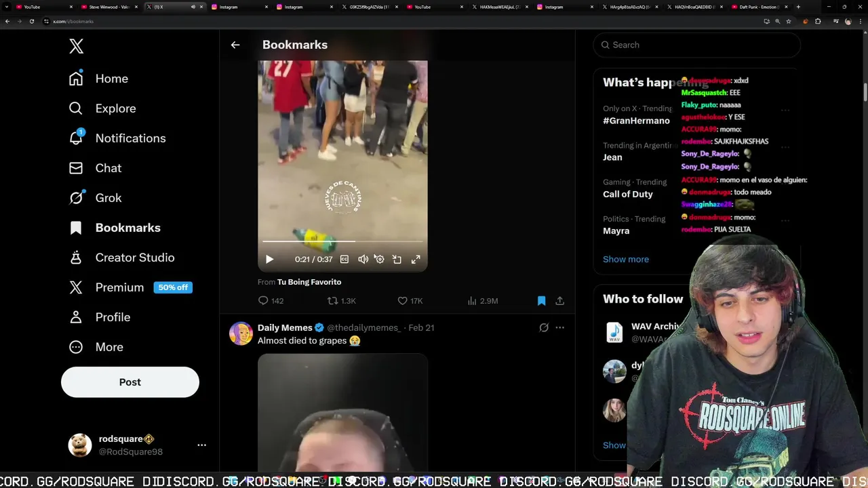Viewport: 868px width, 488px height.
Task: Open Daily Memes account name
Action: 285,327
